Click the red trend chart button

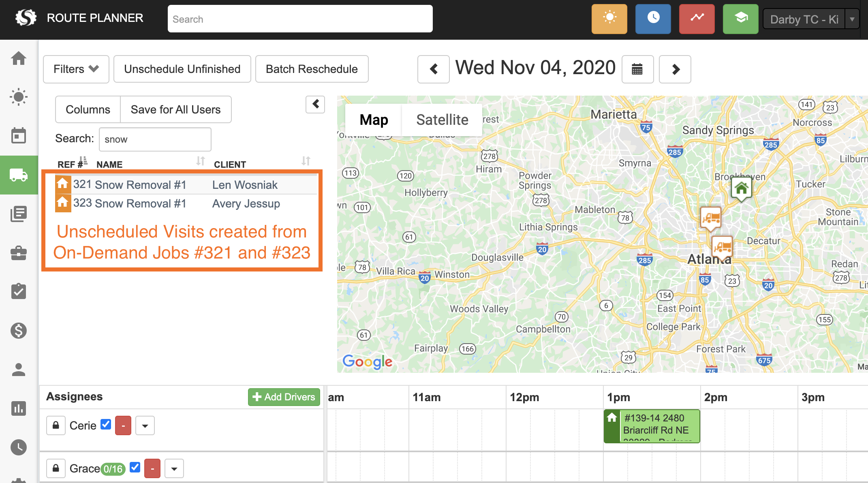tap(697, 19)
